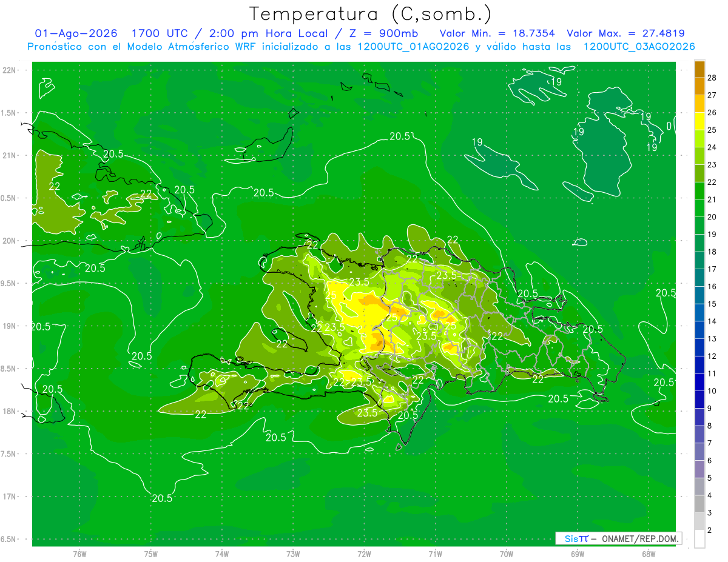
Task: Click the 'Temperatura (C,somb.)' chart title
Action: coord(371,15)
